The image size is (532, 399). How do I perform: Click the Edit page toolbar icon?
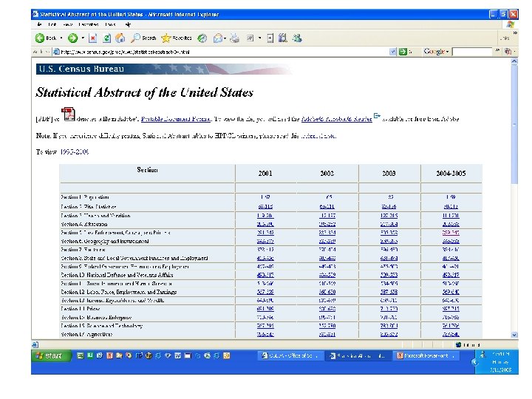tap(250, 38)
